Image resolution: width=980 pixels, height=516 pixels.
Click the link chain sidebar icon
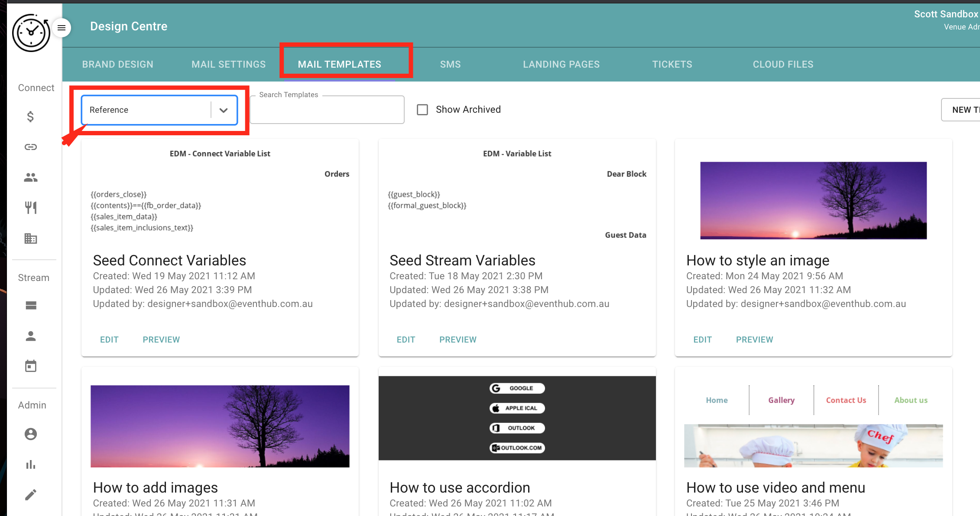[x=30, y=147]
